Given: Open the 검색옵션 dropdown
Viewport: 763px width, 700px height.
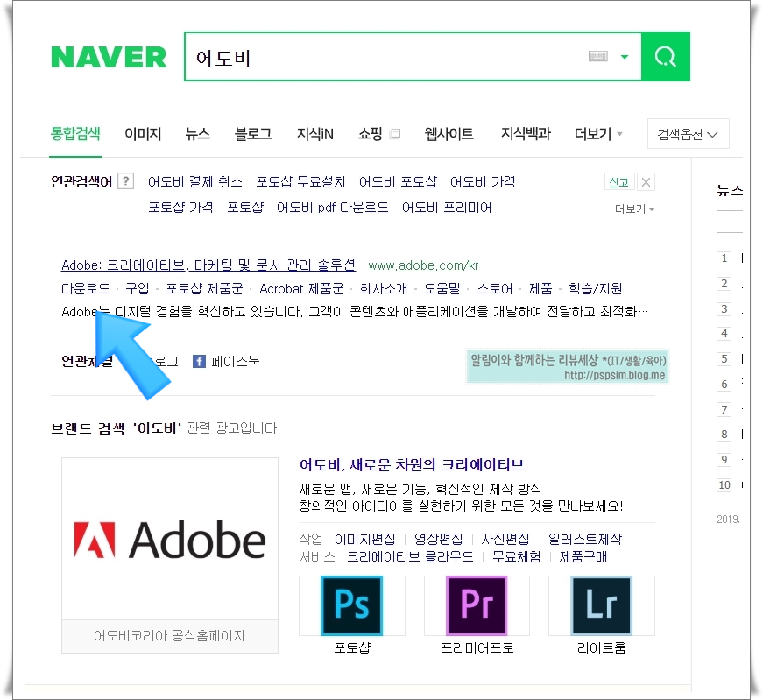Looking at the screenshot, I should 688,134.
